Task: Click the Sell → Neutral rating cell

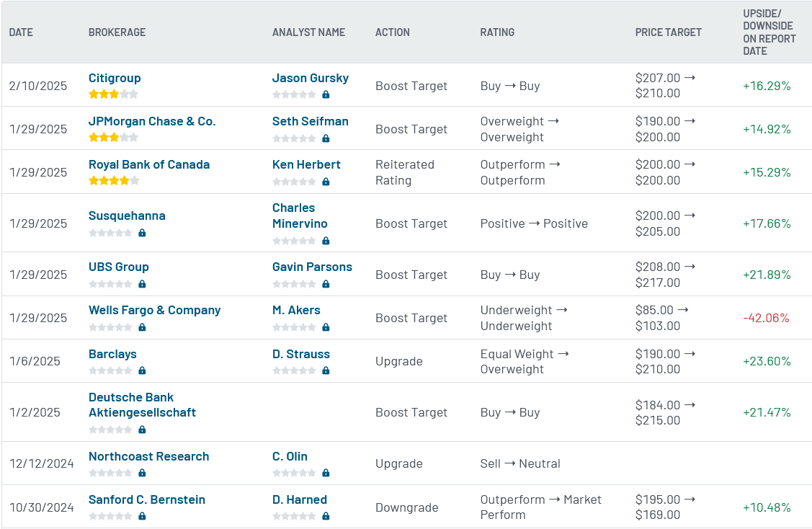Action: click(x=520, y=463)
